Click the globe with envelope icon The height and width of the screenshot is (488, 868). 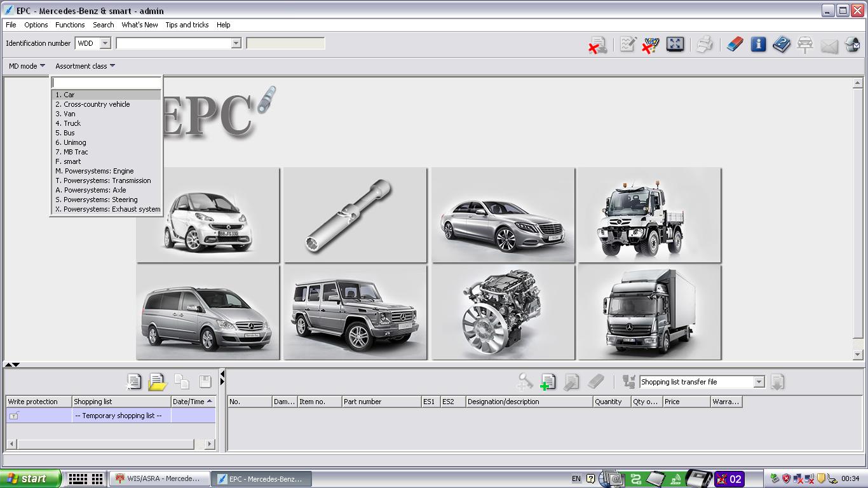click(x=853, y=44)
